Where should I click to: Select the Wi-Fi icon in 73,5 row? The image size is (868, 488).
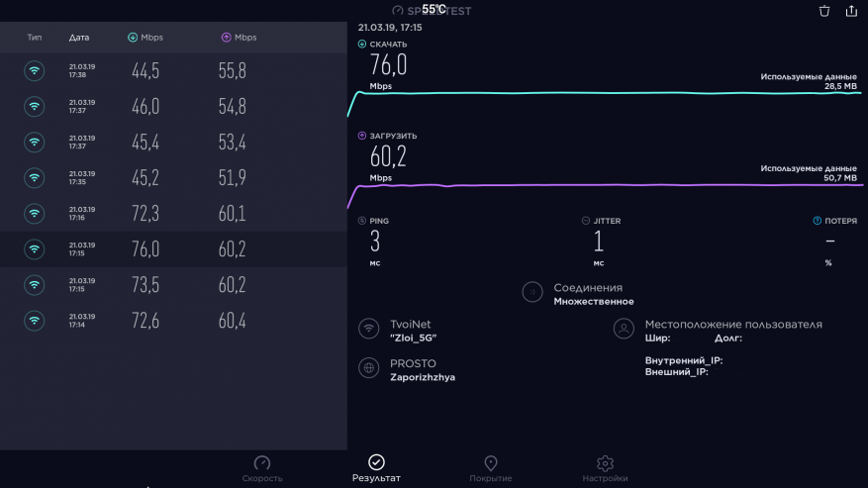click(x=35, y=285)
